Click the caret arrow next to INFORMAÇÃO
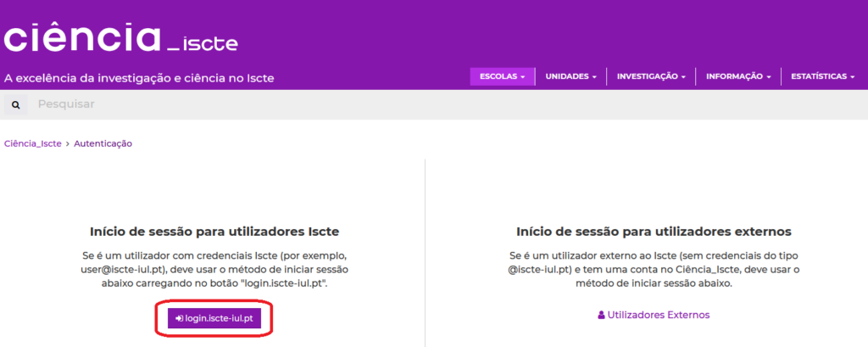Image resolution: width=868 pixels, height=347 pixels. pos(769,77)
